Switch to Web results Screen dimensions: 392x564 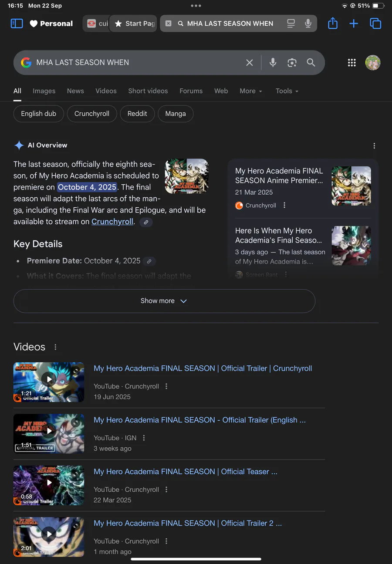click(221, 91)
